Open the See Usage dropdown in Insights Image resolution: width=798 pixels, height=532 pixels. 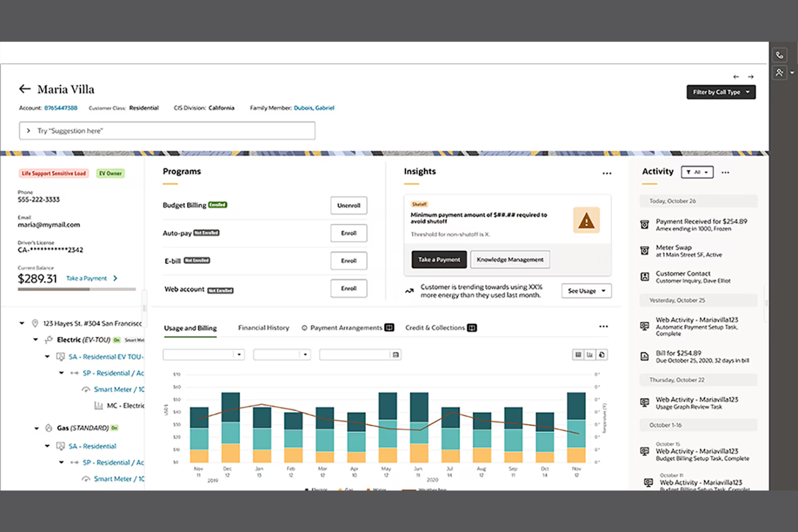coord(586,291)
